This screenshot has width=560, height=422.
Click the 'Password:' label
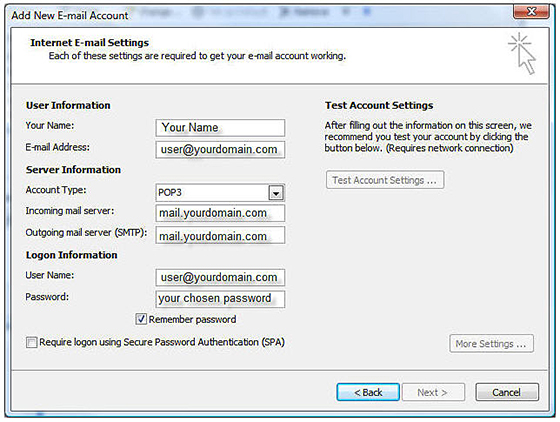tap(47, 297)
